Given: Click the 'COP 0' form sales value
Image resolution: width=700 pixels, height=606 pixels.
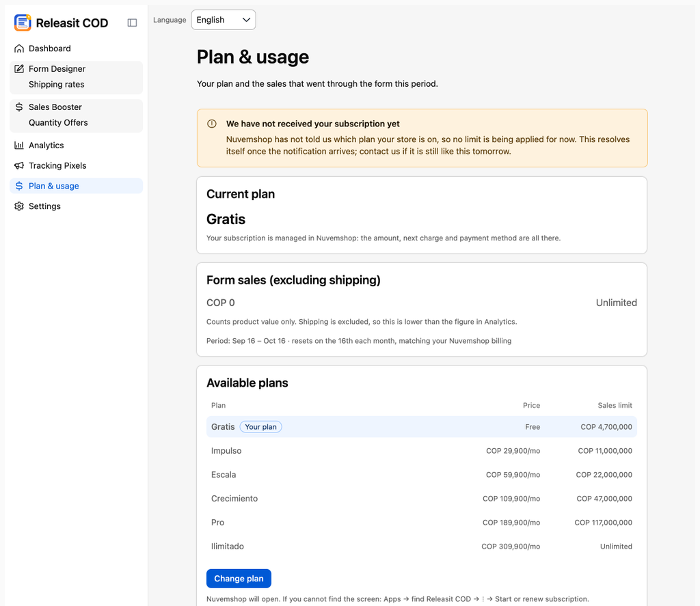Looking at the screenshot, I should tap(221, 303).
